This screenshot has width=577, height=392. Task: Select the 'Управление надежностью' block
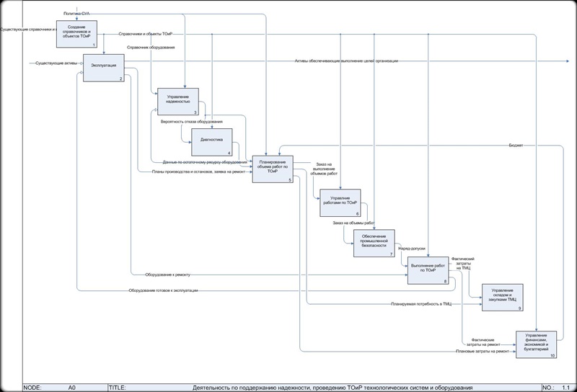click(x=178, y=102)
